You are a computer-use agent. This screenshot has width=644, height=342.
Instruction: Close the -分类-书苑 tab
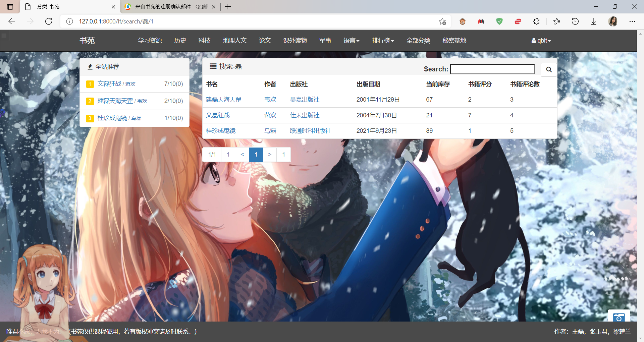pyautogui.click(x=113, y=7)
